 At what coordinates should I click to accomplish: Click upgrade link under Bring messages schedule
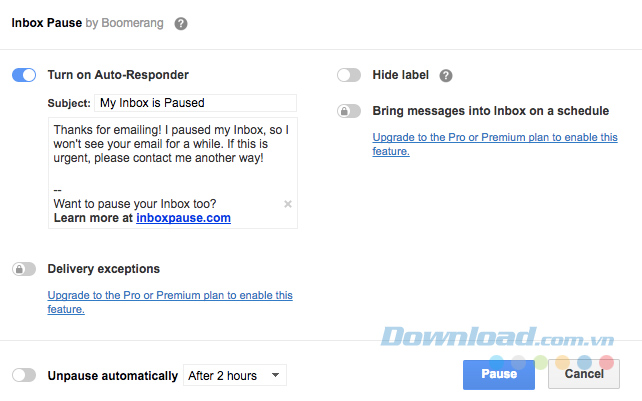click(x=494, y=138)
